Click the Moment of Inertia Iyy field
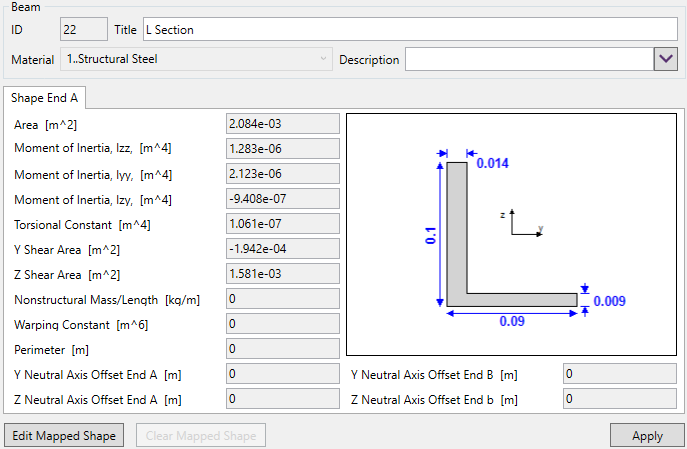The image size is (687, 449). click(282, 174)
